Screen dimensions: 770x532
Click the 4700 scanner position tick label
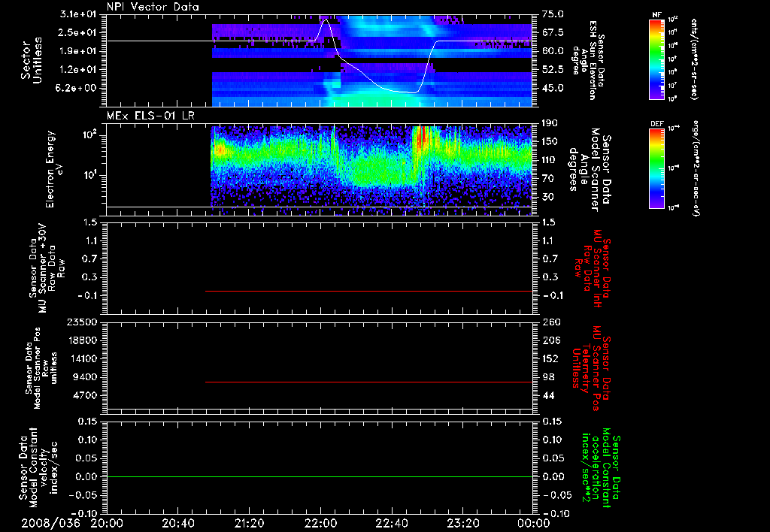tap(86, 395)
